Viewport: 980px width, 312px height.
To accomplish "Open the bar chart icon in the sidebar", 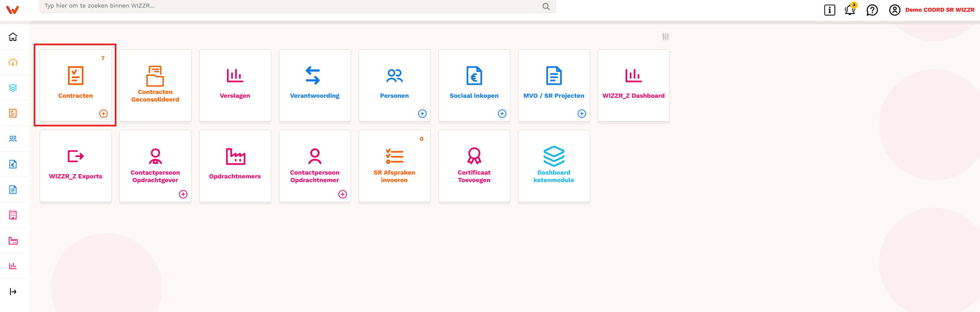I will [13, 266].
